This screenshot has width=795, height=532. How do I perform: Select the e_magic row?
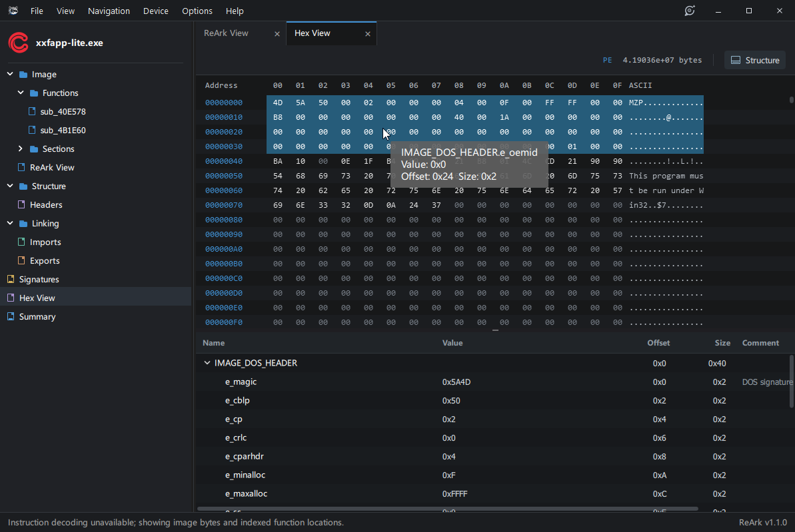495,382
